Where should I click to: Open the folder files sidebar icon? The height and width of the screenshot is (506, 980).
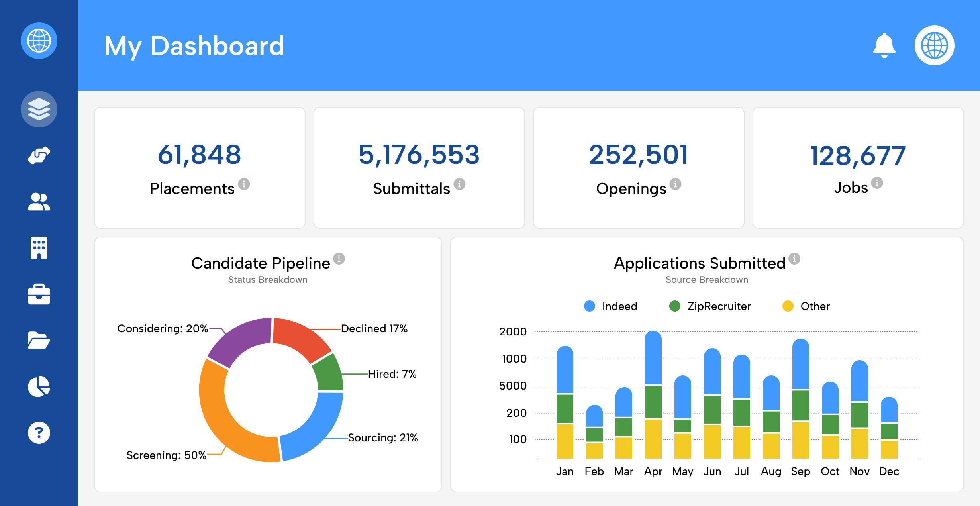click(x=39, y=341)
